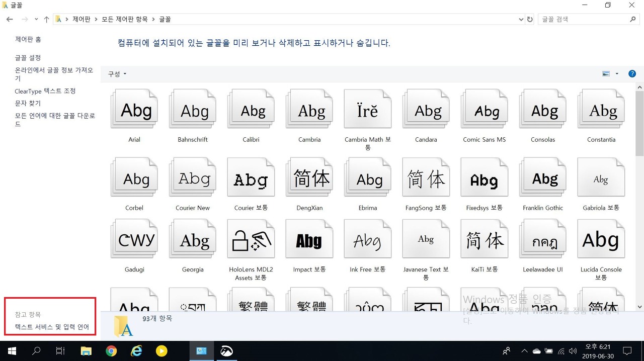Select the Javanese Text font icon
The width and height of the screenshot is (644, 361).
[426, 240]
